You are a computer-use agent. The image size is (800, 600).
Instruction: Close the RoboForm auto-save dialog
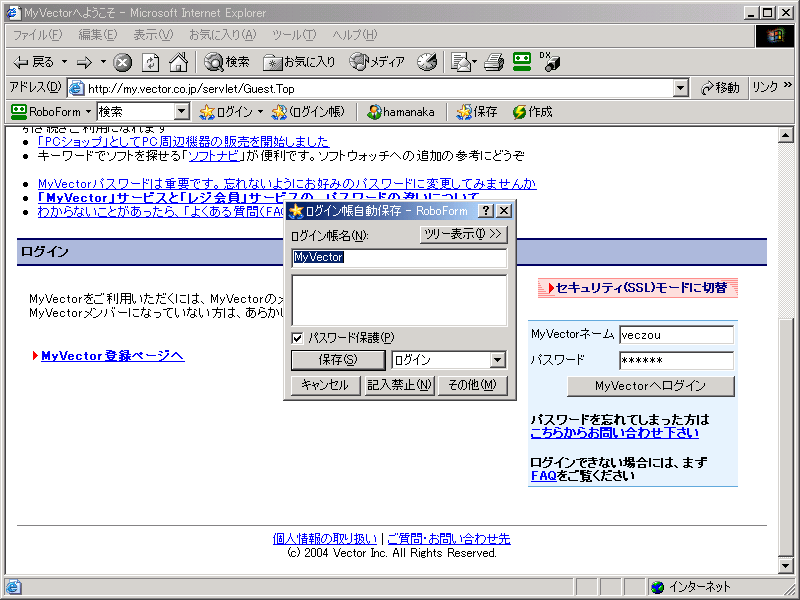[504, 210]
